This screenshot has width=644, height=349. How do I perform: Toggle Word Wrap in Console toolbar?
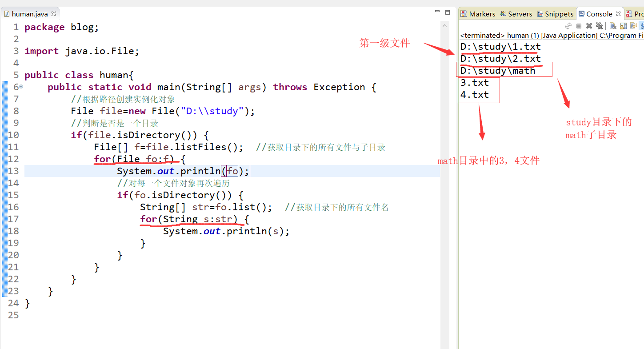coord(633,26)
